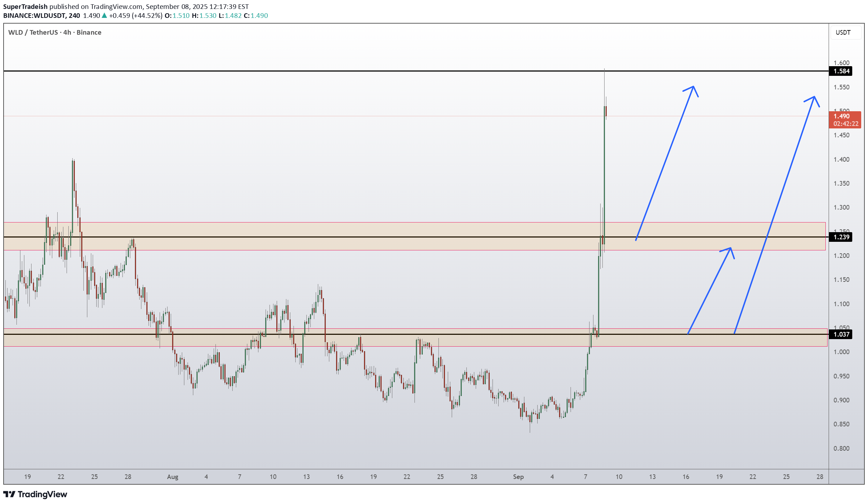This screenshot has width=868, height=504.
Task: Click the 1.300 price axis value
Action: coord(842,207)
